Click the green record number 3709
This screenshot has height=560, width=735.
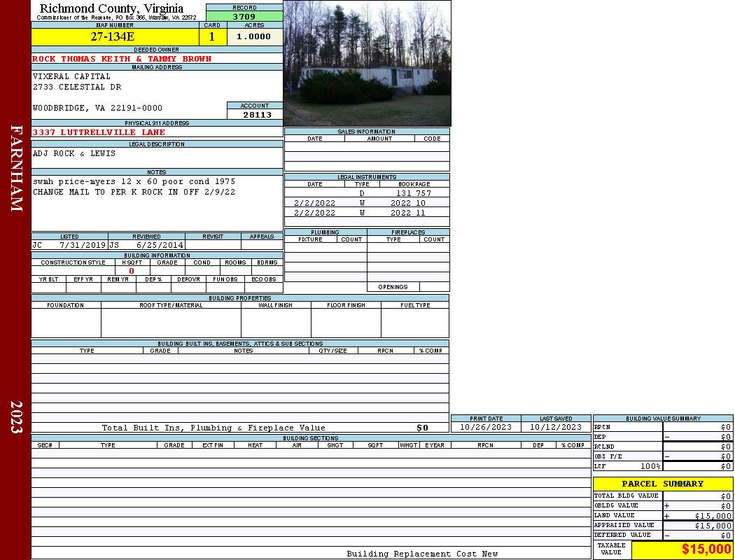(x=244, y=16)
